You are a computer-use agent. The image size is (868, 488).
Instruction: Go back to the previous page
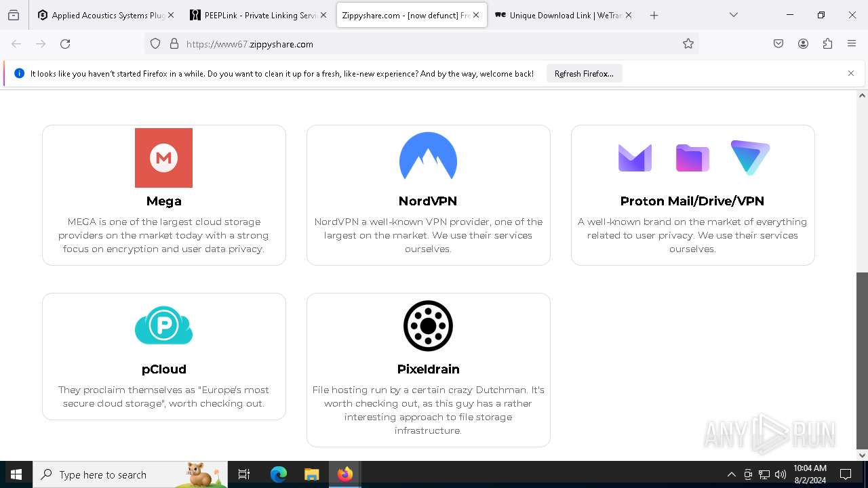[x=16, y=44]
